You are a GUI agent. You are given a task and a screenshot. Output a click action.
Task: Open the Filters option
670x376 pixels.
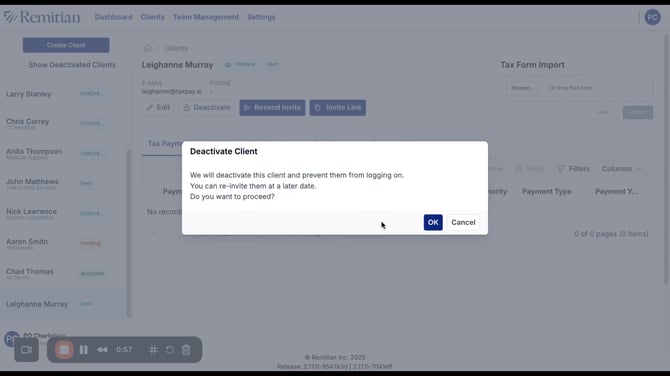coord(573,169)
